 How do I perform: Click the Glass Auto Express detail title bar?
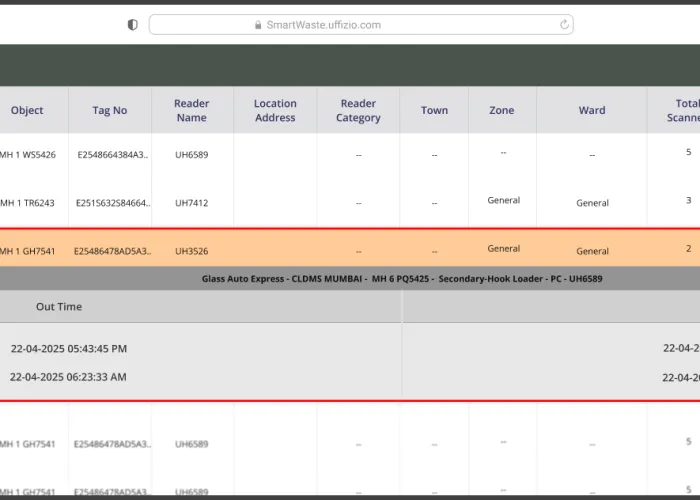402,279
